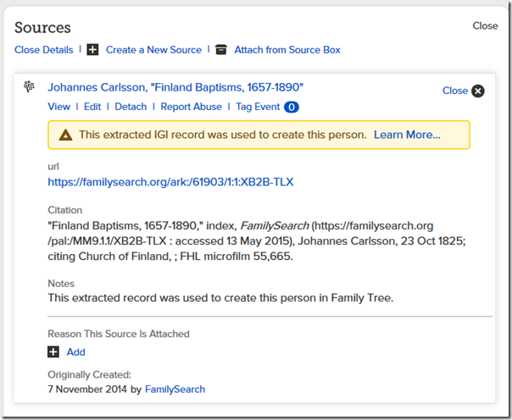
Task: Close the Sources dialog using top-right Close
Action: click(x=485, y=26)
